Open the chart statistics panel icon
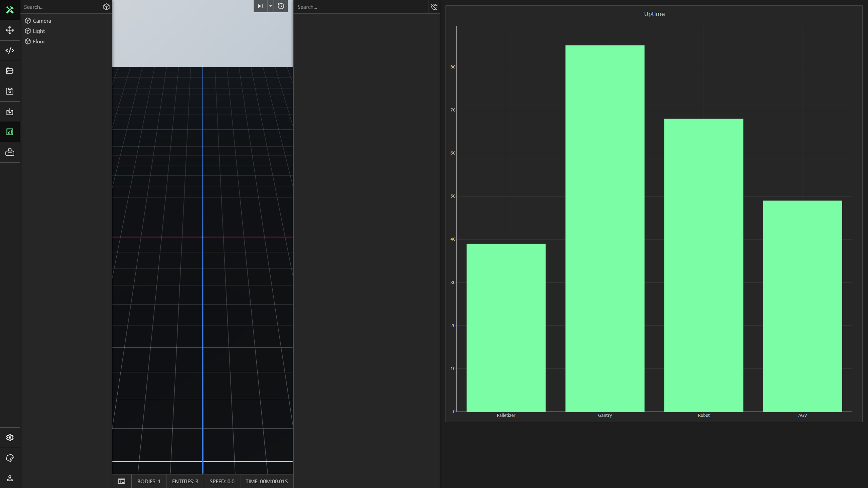The width and height of the screenshot is (868, 488). pyautogui.click(x=10, y=132)
